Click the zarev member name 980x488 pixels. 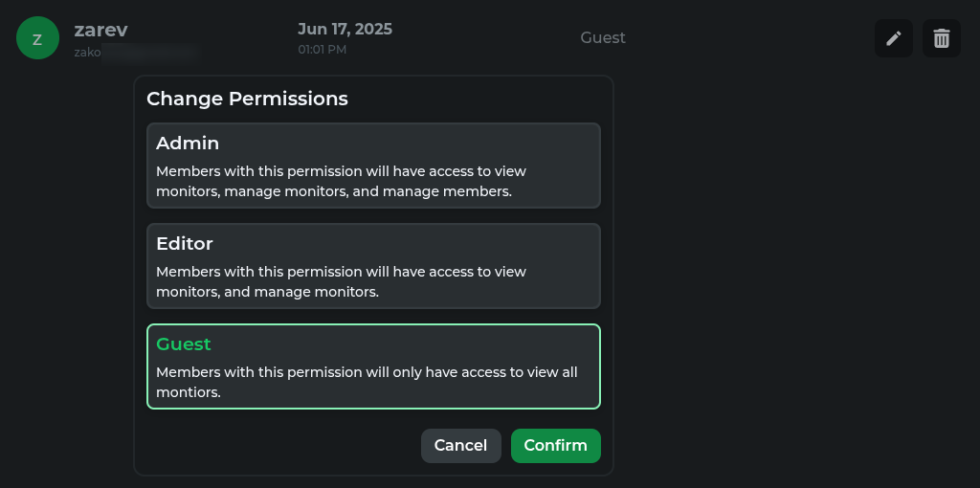(x=101, y=30)
